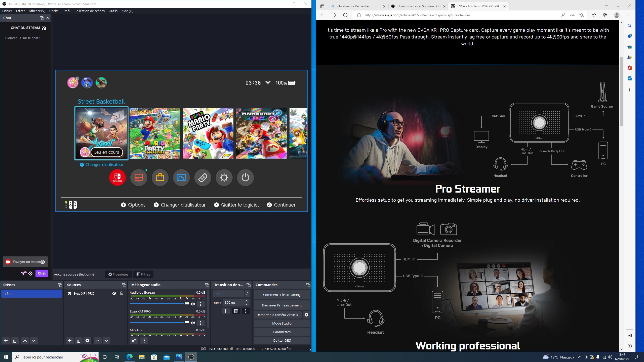Open File Explorer from taskbar
Image resolution: width=644 pixels, height=362 pixels.
pyautogui.click(x=142, y=357)
